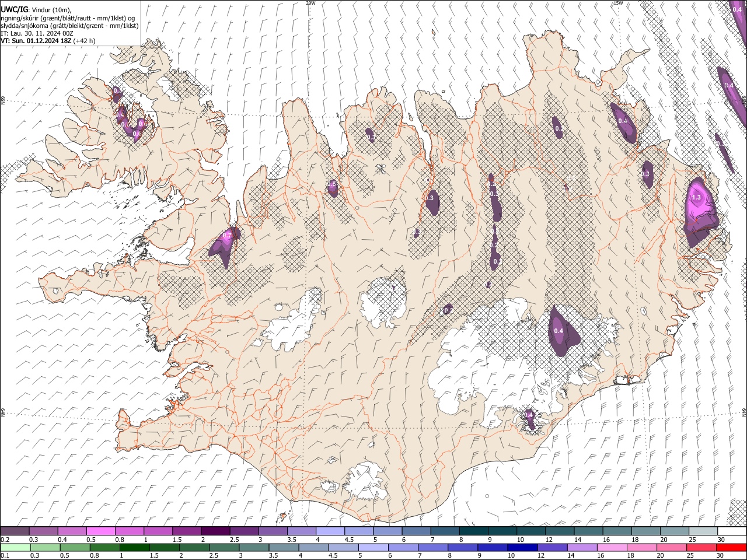The width and height of the screenshot is (747, 560).
Task: Click the 15W longitude label
Action: point(618,3)
